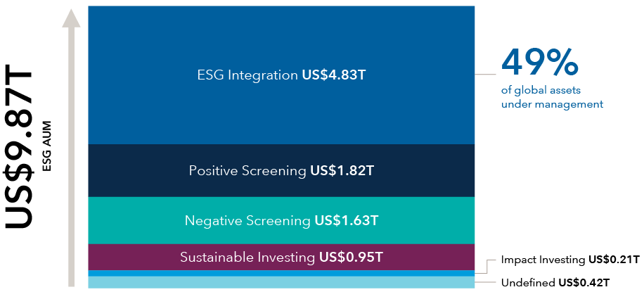Screen dimensions: 644x292
Task: Choose the Sustainable Investing US$0.95T bar
Action: tap(281, 258)
